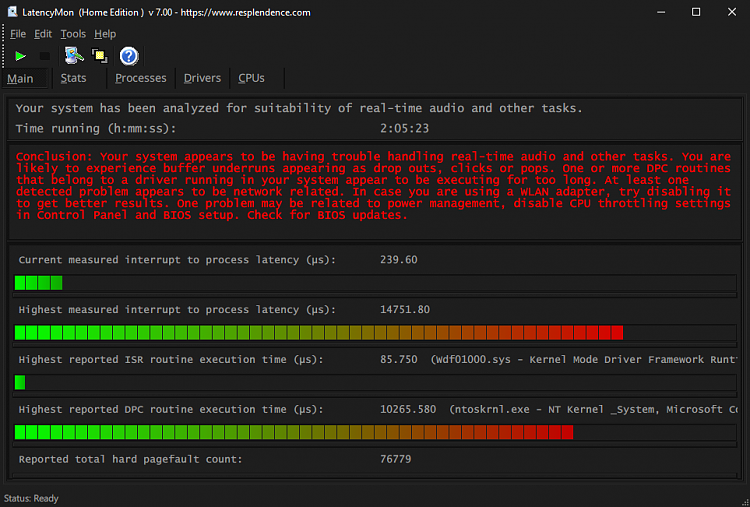Click the 'Status: Ready' status bar text
The height and width of the screenshot is (507, 750).
pos(31,498)
